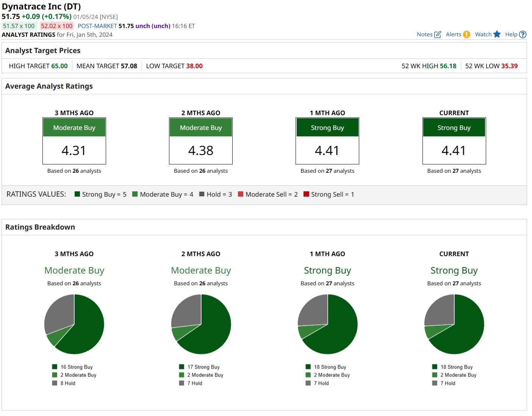Click the 2 months ago pie chart
532x416 pixels.
tap(201, 324)
